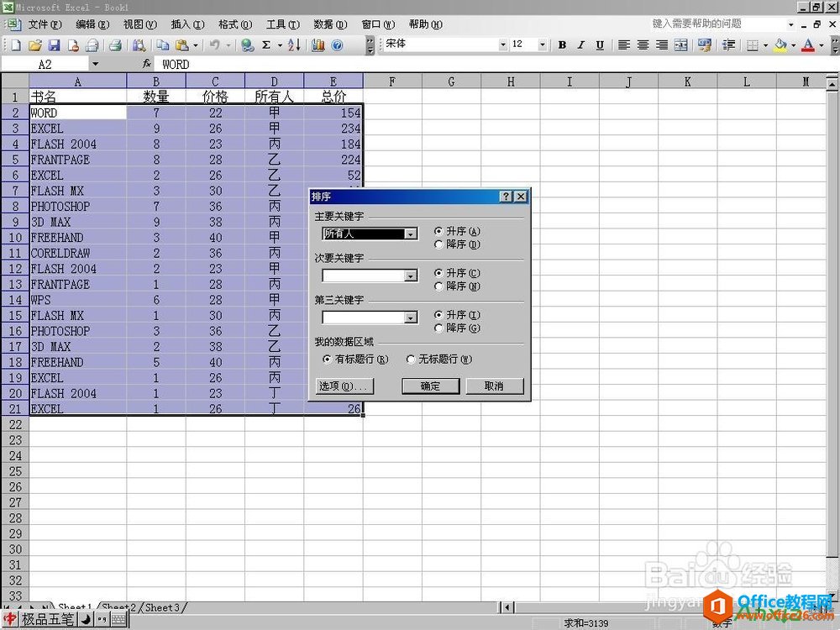Screen dimensions: 840x630
Task: Click the Undo arrow icon
Action: [x=215, y=45]
